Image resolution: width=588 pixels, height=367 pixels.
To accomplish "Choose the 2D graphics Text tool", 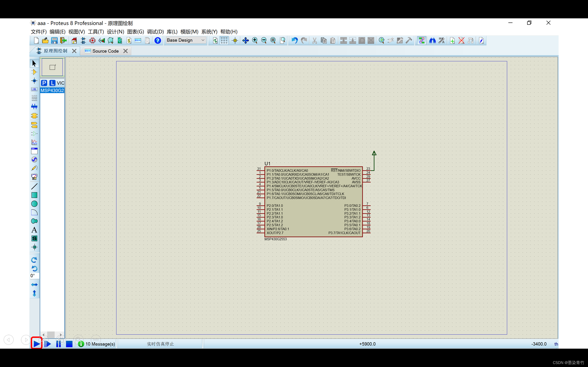I will [34, 230].
